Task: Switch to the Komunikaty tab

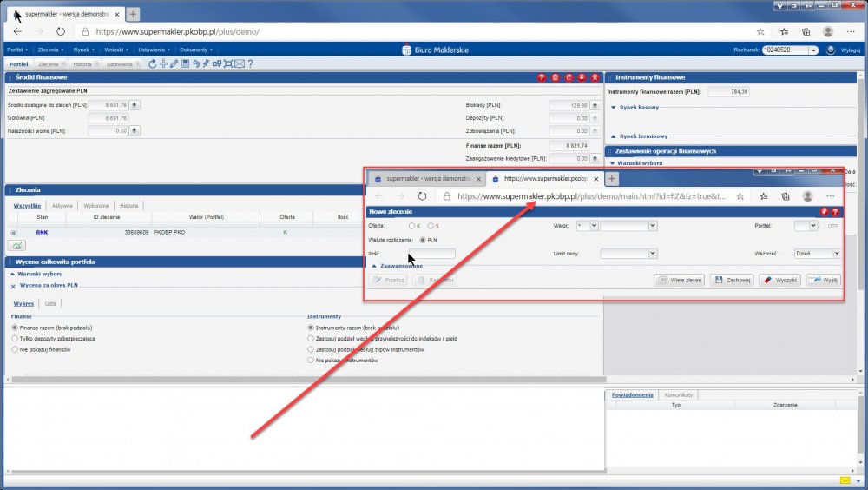Action: [679, 395]
